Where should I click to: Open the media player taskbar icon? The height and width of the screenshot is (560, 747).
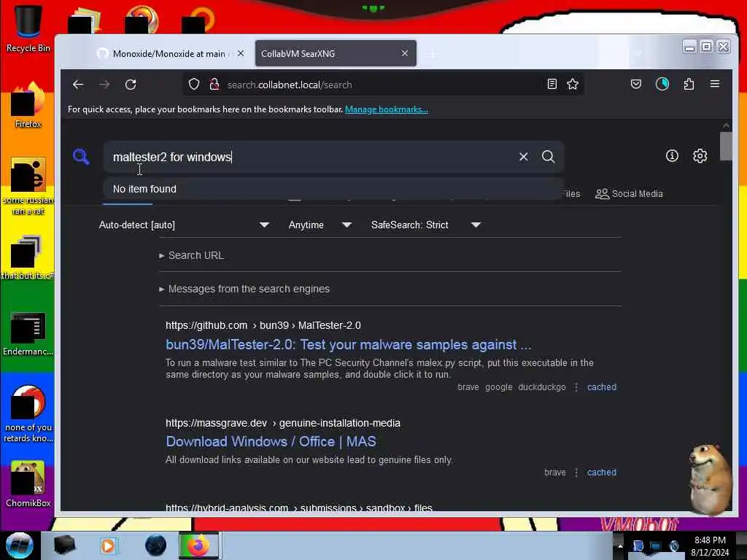[x=108, y=545]
